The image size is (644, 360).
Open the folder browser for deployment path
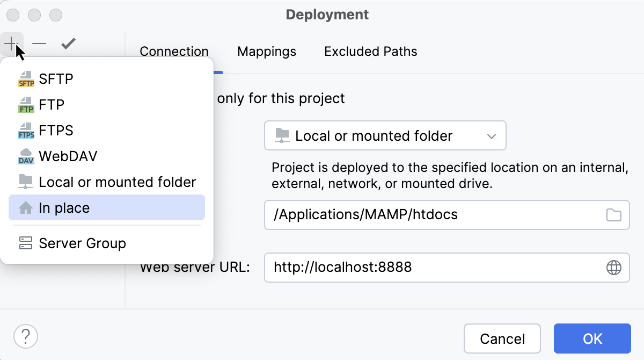point(613,214)
